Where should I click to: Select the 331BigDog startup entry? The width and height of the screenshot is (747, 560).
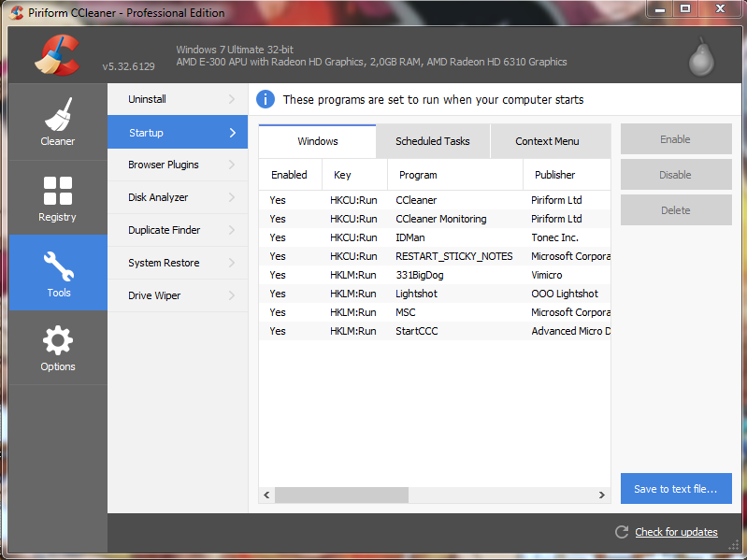point(435,275)
